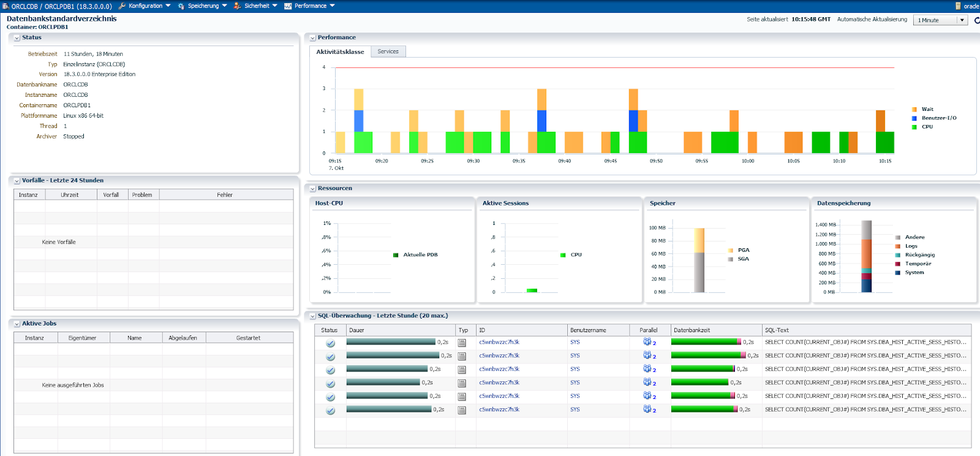Viewport: 980px width, 456px height.
Task: Click CPU legend swatch in Aktive Sessions
Action: tap(563, 255)
